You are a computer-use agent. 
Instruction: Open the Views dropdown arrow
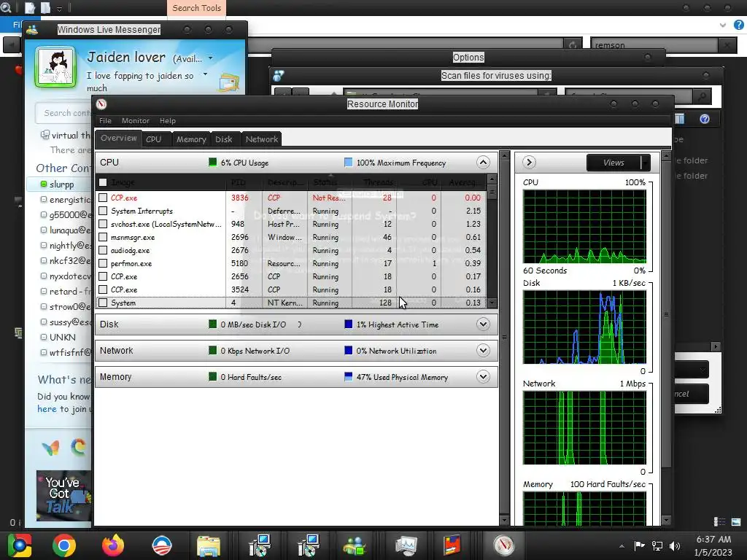point(645,163)
